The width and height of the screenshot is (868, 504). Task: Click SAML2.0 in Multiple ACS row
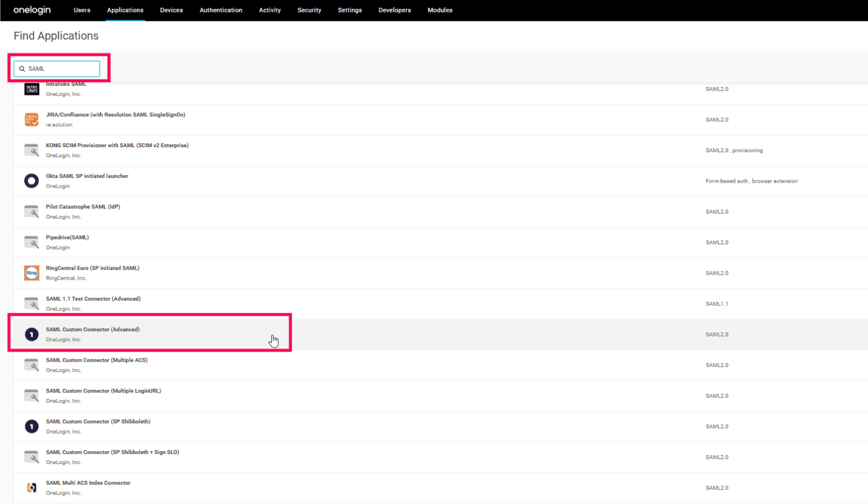coord(717,365)
